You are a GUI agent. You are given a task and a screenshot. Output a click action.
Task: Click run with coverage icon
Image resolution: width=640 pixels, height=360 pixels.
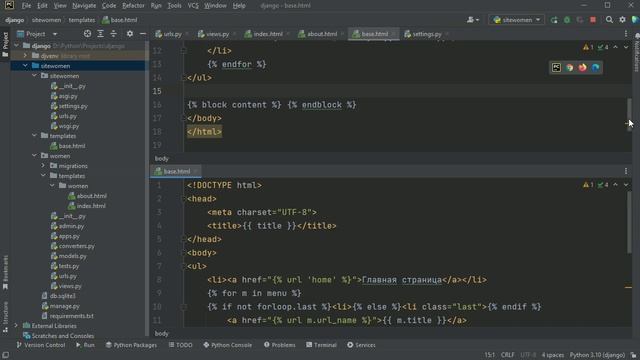click(x=580, y=20)
